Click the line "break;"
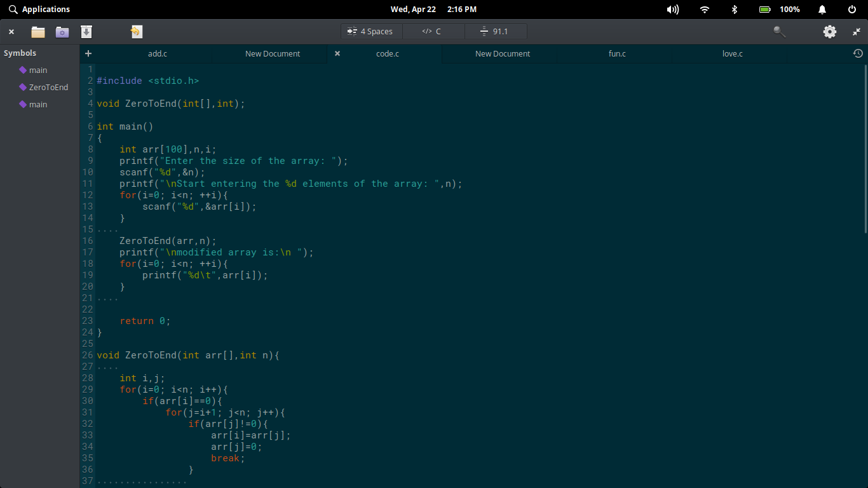Screen dimensions: 868x488 [x=228, y=458]
